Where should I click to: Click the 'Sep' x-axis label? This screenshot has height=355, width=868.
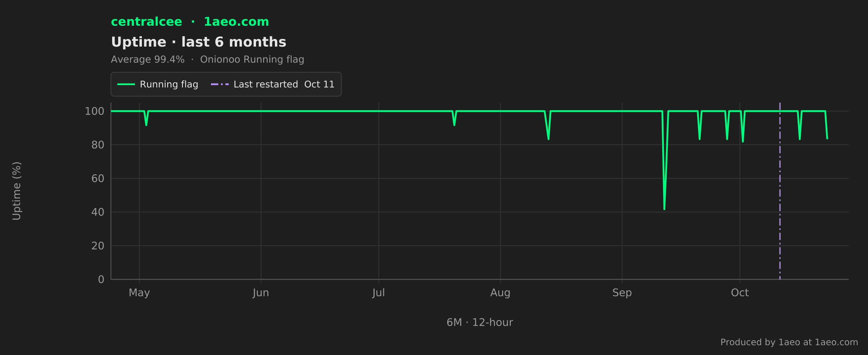point(622,293)
